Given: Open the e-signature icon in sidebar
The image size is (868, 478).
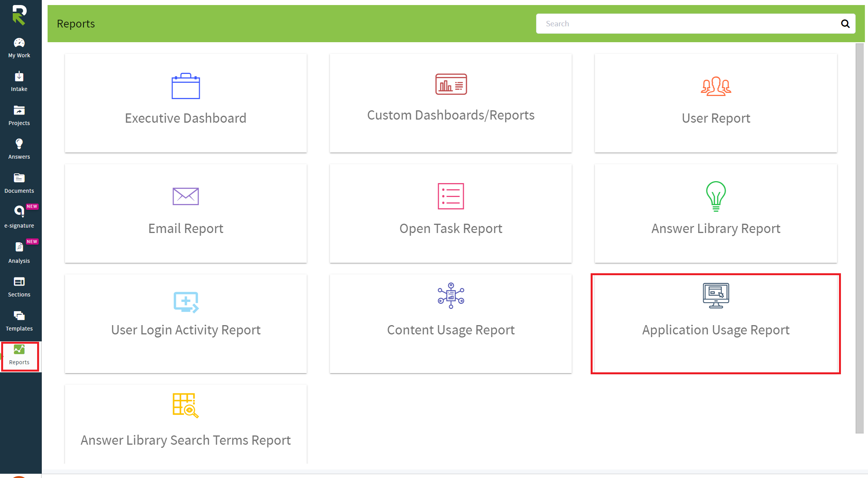Looking at the screenshot, I should tap(19, 212).
